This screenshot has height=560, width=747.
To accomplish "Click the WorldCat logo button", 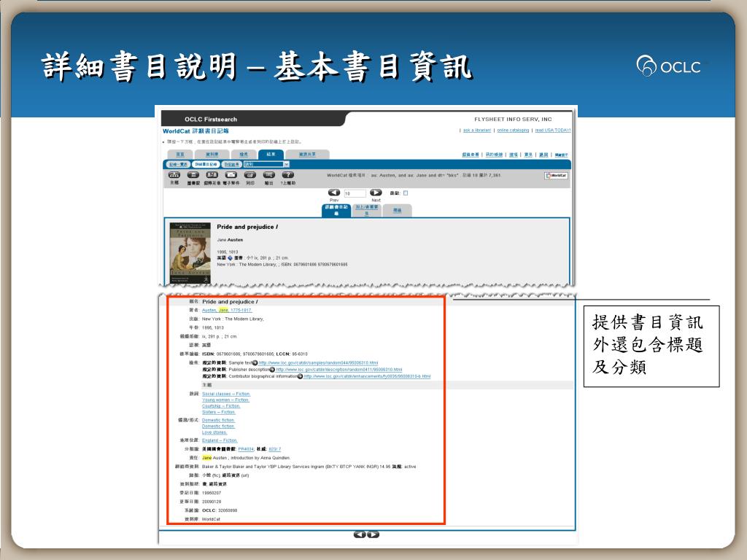I will 556,176.
